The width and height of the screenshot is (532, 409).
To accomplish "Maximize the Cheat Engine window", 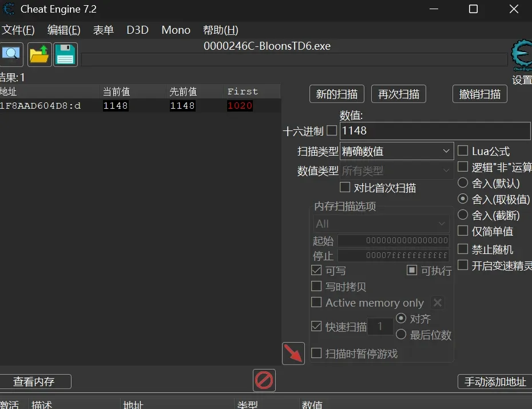I will pyautogui.click(x=473, y=9).
